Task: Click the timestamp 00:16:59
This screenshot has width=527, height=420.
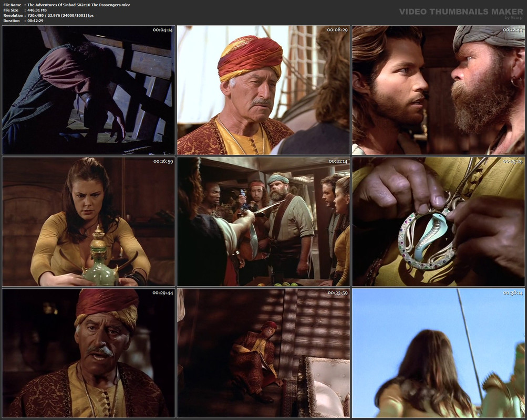Action: coord(163,161)
